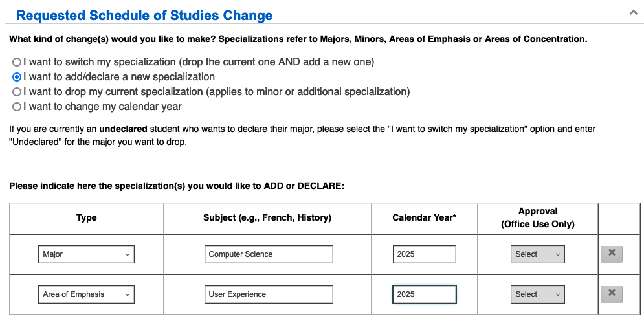Click the Approval (Office Use Only) header
Image resolution: width=644 pixels, height=321 pixels.
(538, 217)
